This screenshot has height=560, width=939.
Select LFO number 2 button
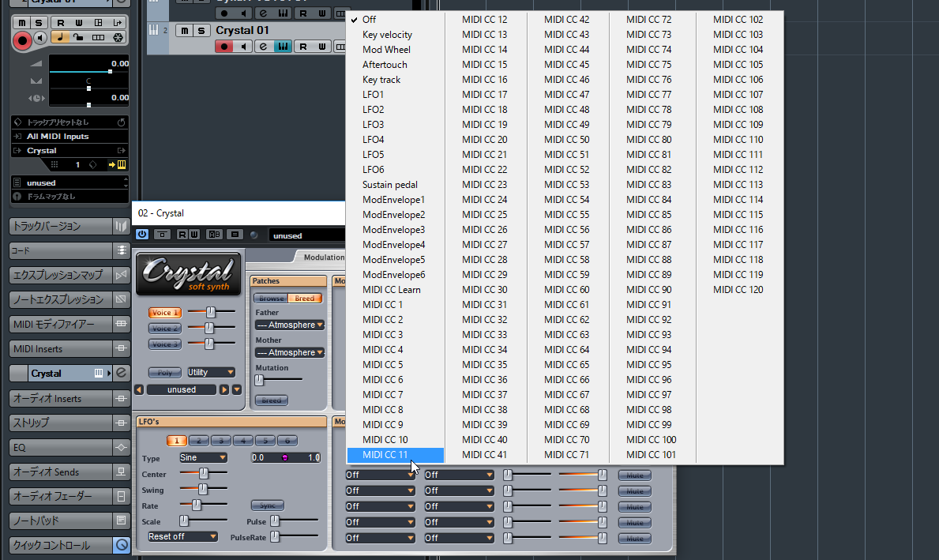pyautogui.click(x=199, y=441)
